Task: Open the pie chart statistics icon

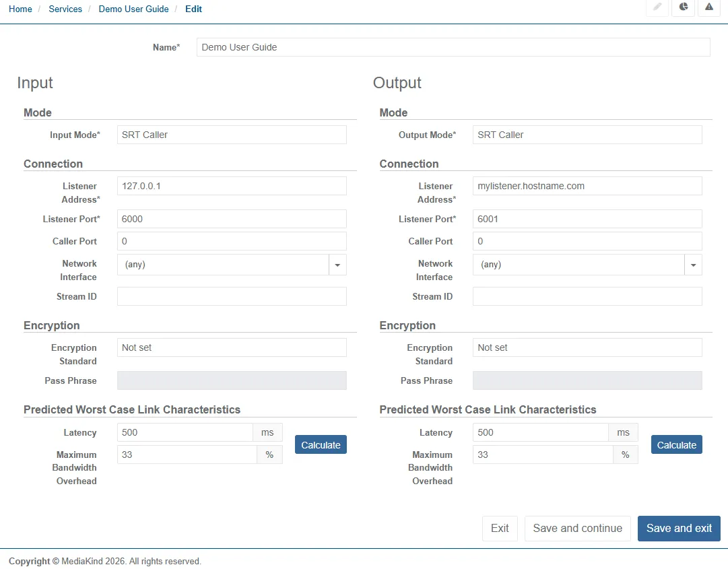Action: tap(683, 7)
